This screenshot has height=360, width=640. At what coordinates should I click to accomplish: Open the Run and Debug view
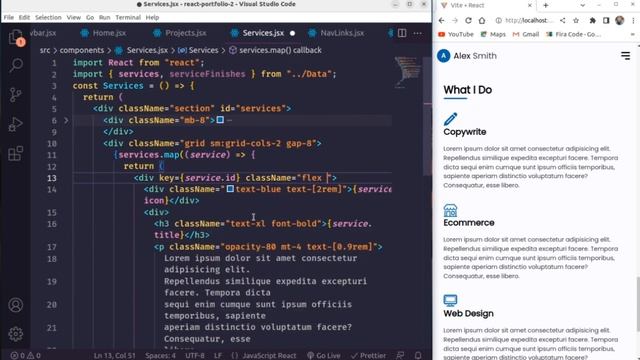[16, 124]
